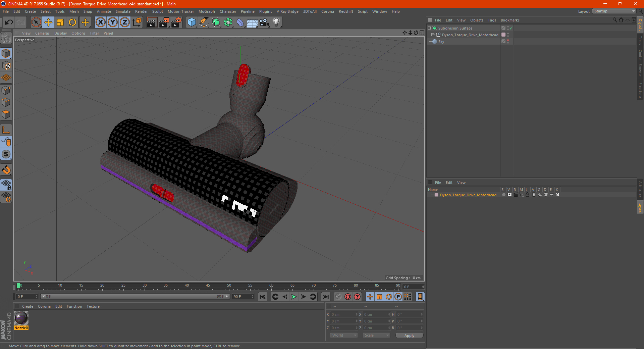Toggle the Locked Workplane icon
Screen dimensions: 644x349
point(6,185)
